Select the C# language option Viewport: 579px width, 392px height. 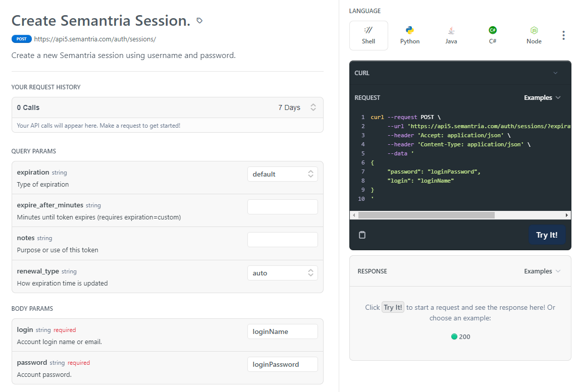pyautogui.click(x=493, y=35)
